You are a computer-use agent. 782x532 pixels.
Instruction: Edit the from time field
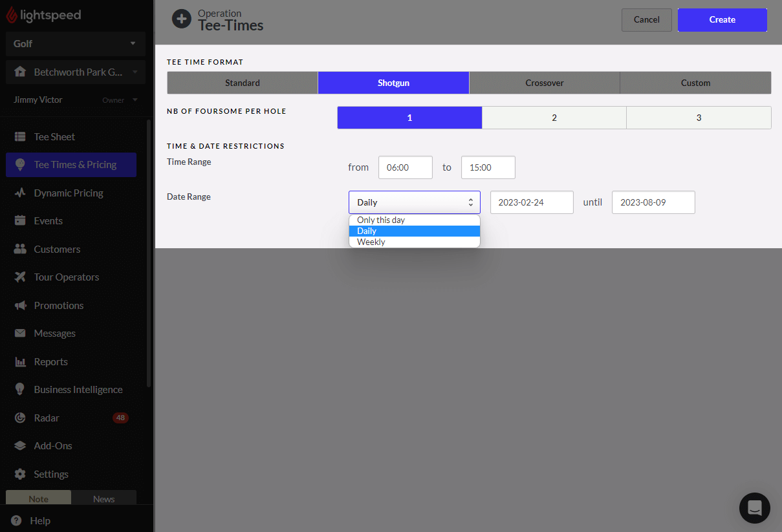tap(405, 167)
